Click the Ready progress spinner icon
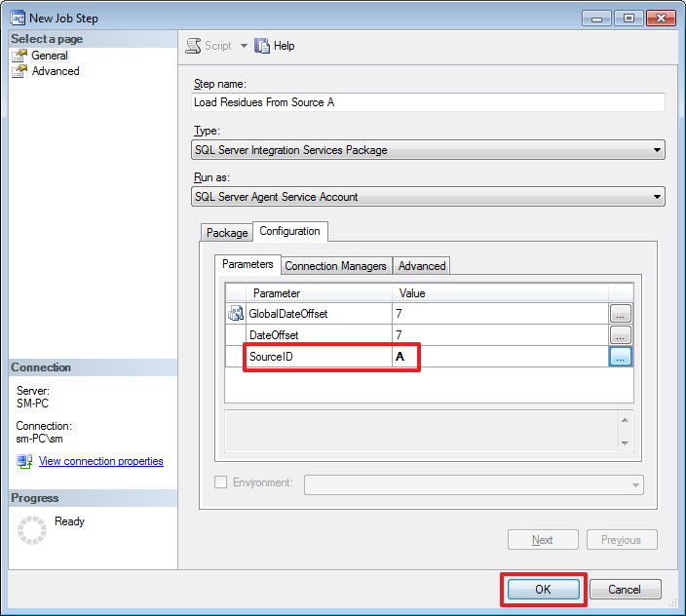Viewport: 686px width, 616px height. pos(32,530)
